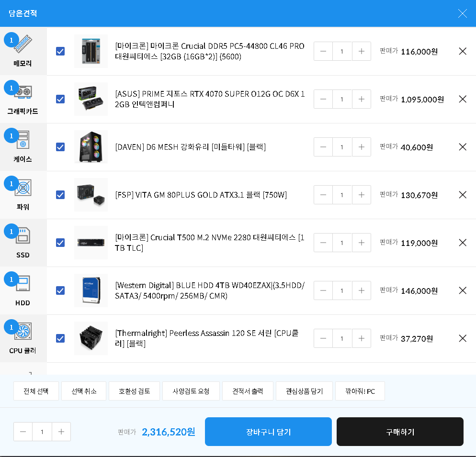Click the 구매하기 purchase button
Screen dimensions: 476x457
[400, 432]
